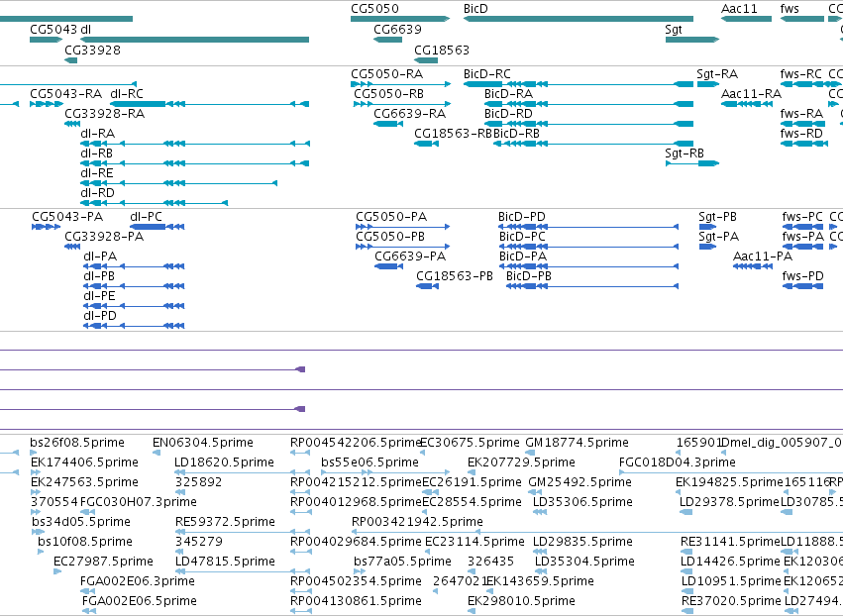The height and width of the screenshot is (616, 843).
Task: Click the BicD gene label
Action: [475, 9]
